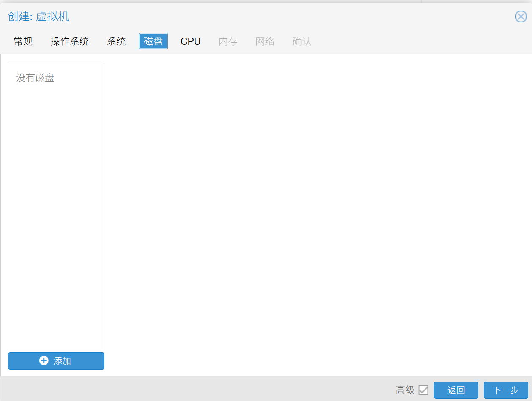532x401 pixels.
Task: Click the 高级 label text
Action: pos(405,390)
